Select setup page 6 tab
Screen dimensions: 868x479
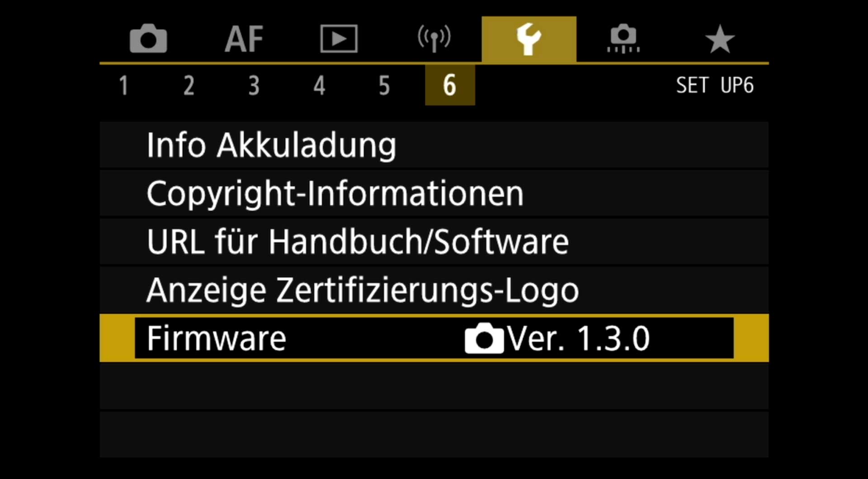(x=450, y=85)
